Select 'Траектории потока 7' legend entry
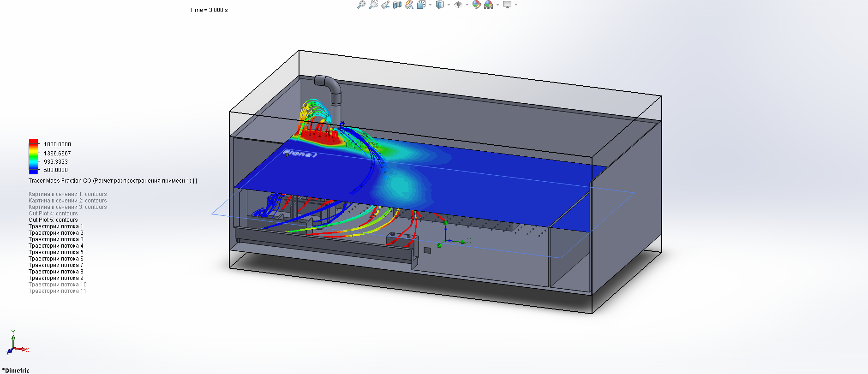 pos(56,265)
